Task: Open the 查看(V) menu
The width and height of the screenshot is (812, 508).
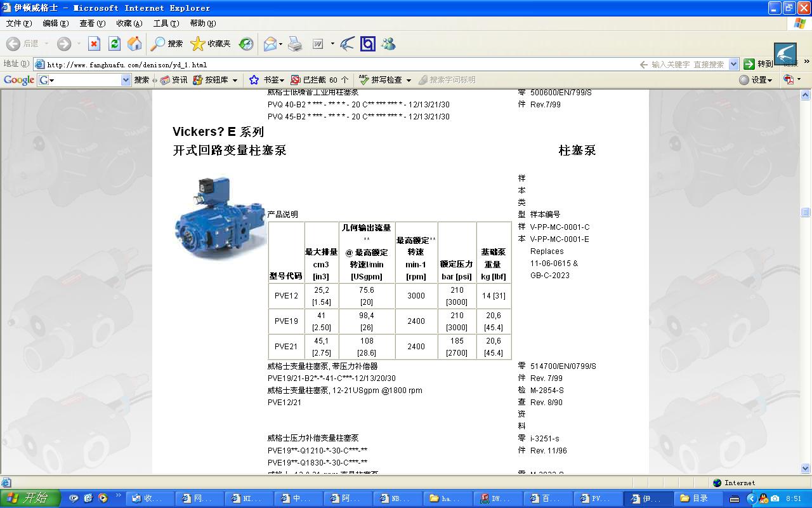Action: coord(93,23)
